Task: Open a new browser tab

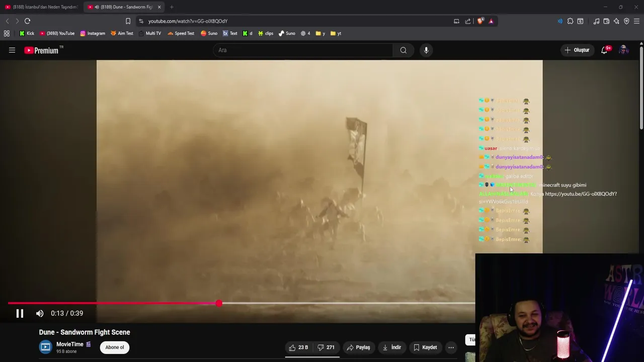Action: [172, 7]
